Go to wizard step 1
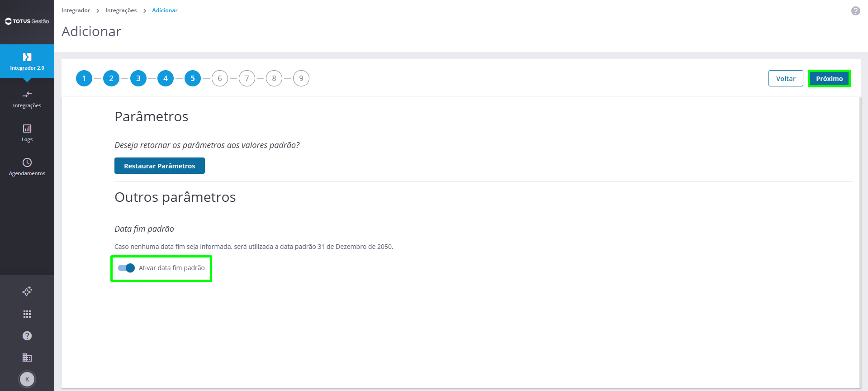868x391 pixels. pos(84,78)
